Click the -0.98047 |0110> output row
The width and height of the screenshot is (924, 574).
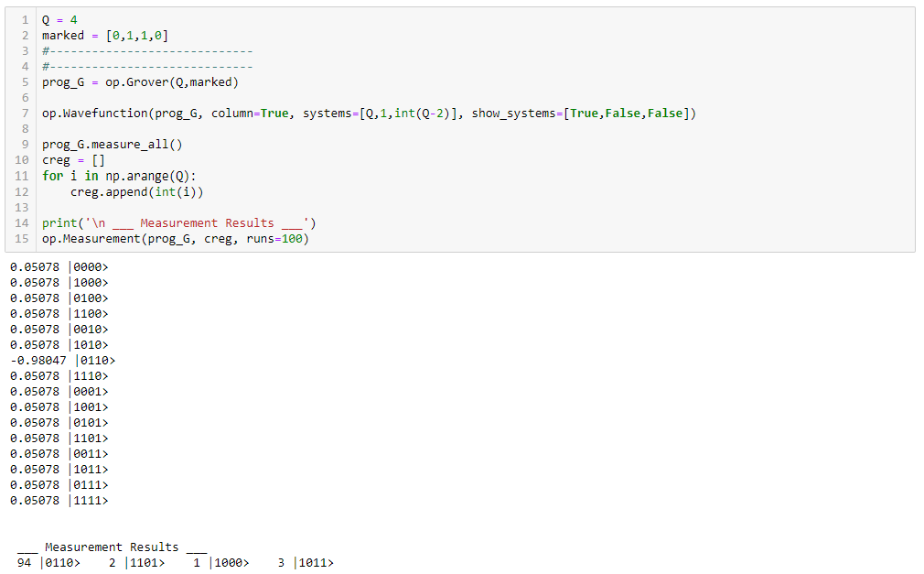tap(62, 360)
